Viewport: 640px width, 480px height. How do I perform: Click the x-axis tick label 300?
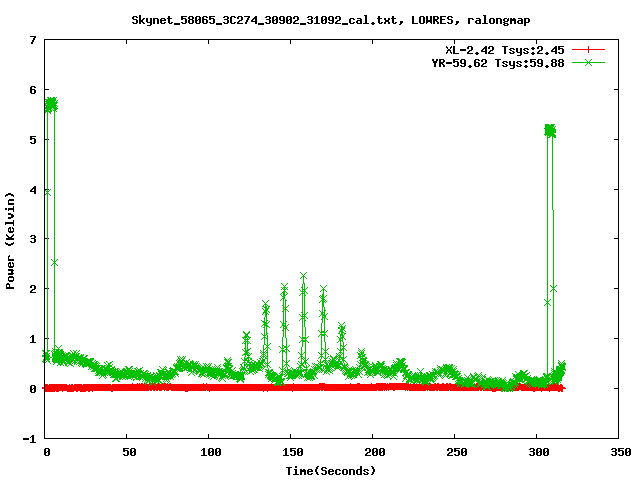pos(539,452)
